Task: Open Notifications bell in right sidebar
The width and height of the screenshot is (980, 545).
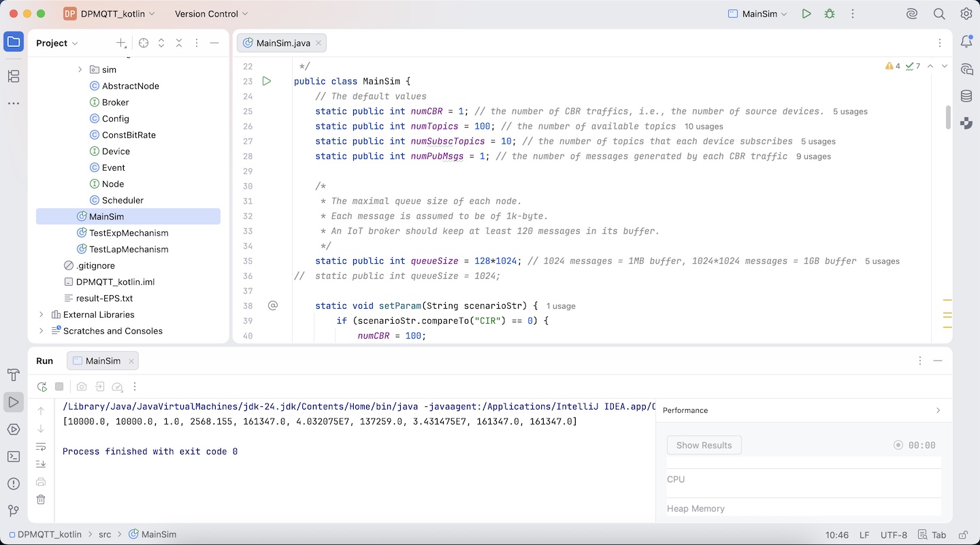Action: coord(966,42)
